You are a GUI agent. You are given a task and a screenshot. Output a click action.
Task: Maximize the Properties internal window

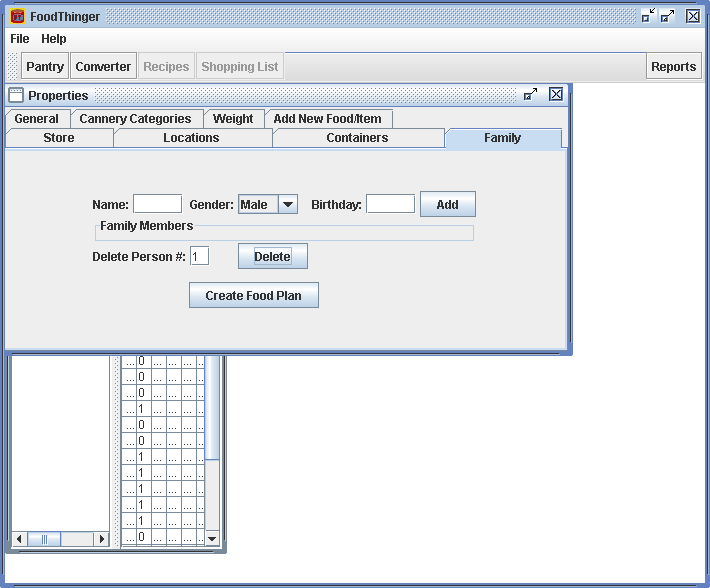point(531,95)
